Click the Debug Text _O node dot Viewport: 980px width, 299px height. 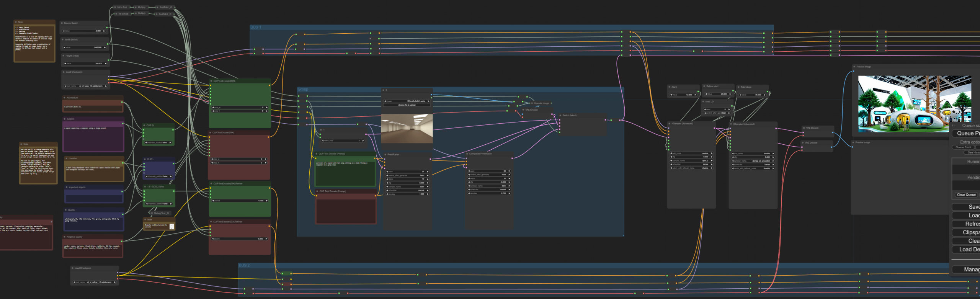(152, 213)
